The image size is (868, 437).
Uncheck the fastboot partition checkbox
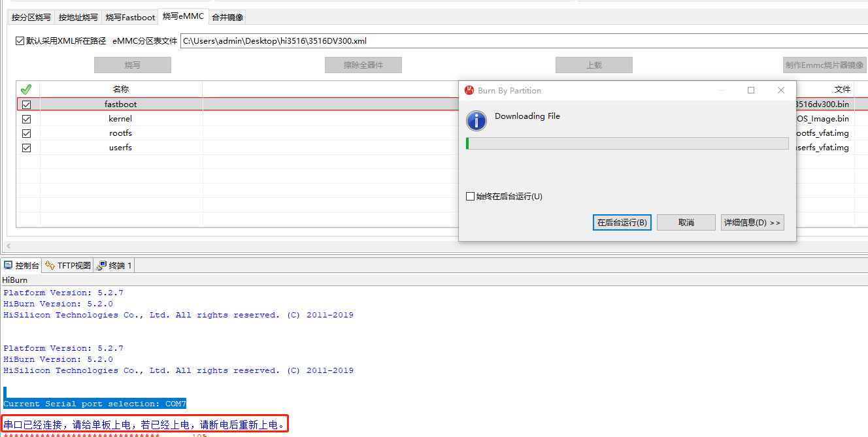tap(27, 105)
